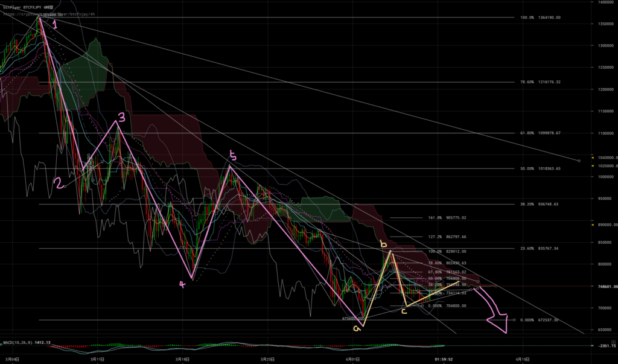
Task: Click the pink down arrow drawing
Action: 500,319
